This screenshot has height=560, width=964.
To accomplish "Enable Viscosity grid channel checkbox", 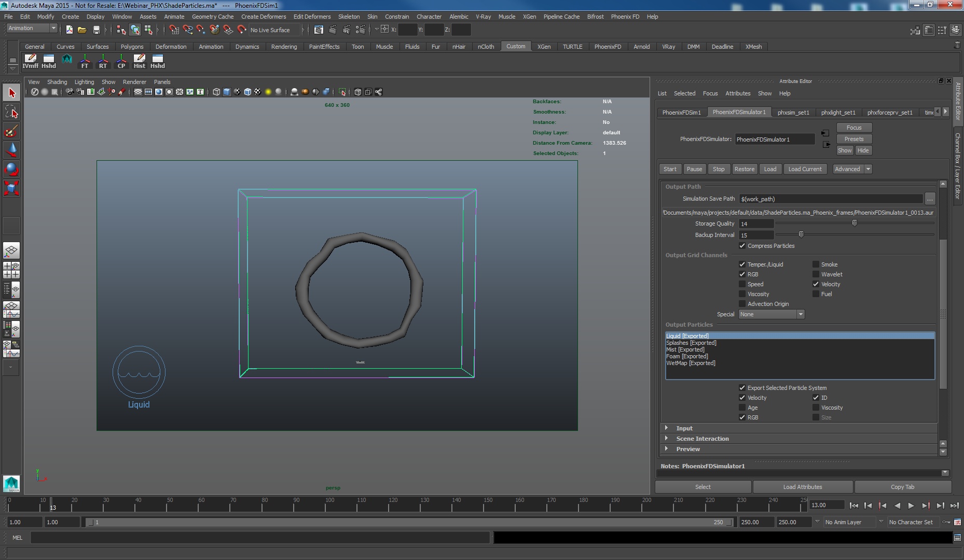I will (x=742, y=294).
